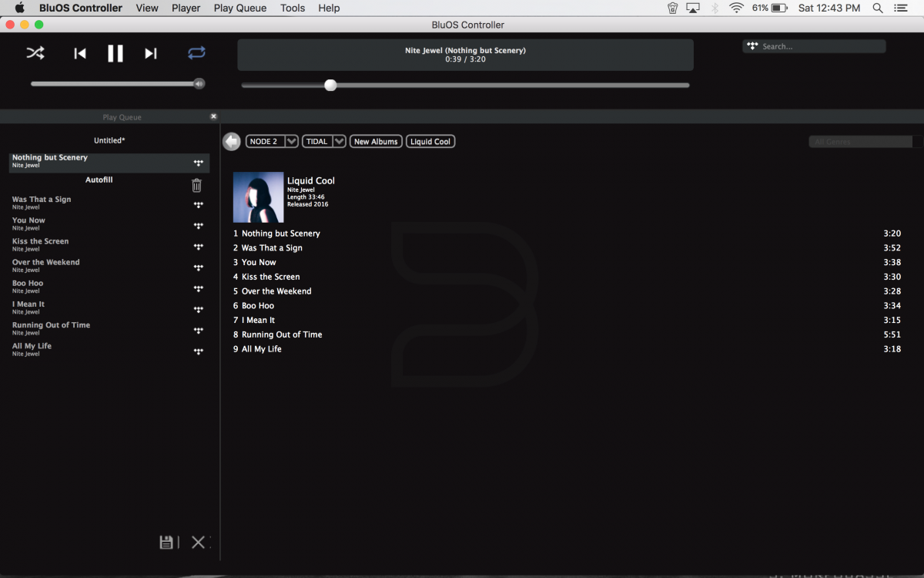The image size is (924, 578).
Task: Skip to the next track
Action: 151,53
